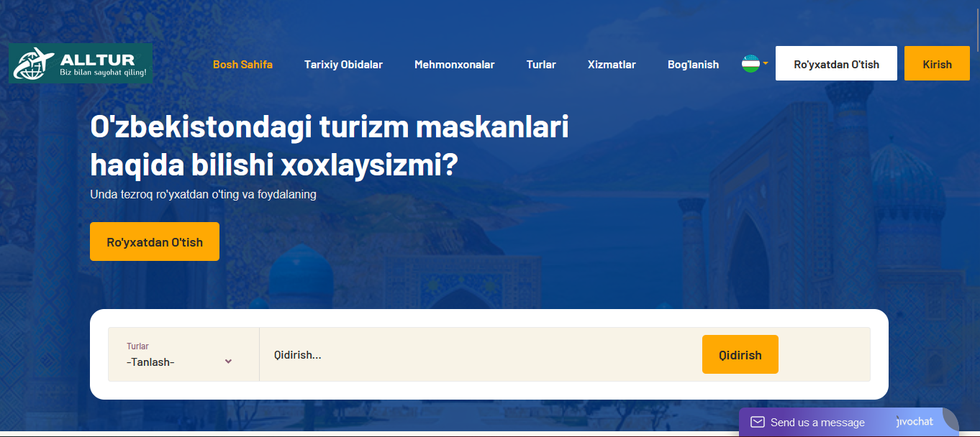Image resolution: width=980 pixels, height=437 pixels.
Task: Go to the Bosh Sahifa page
Action: click(242, 65)
